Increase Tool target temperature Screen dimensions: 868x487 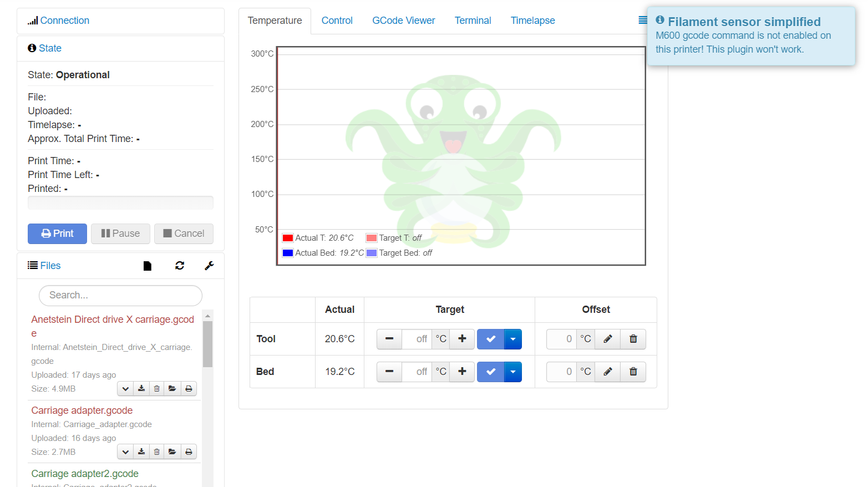(462, 339)
